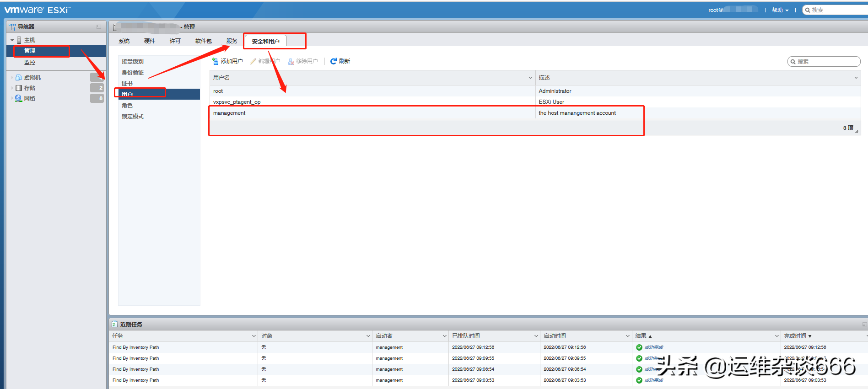The image size is (868, 389).
Task: Open the Help dropdown menu
Action: tap(780, 10)
